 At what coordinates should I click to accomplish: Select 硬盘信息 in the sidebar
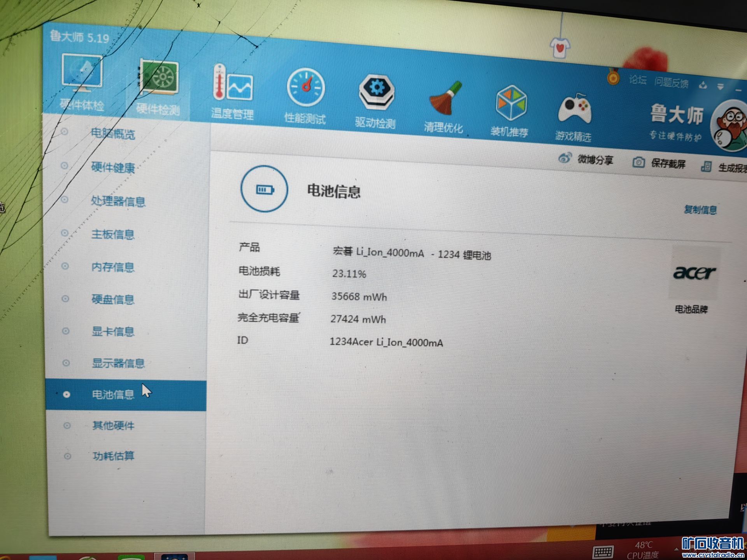pos(113,299)
